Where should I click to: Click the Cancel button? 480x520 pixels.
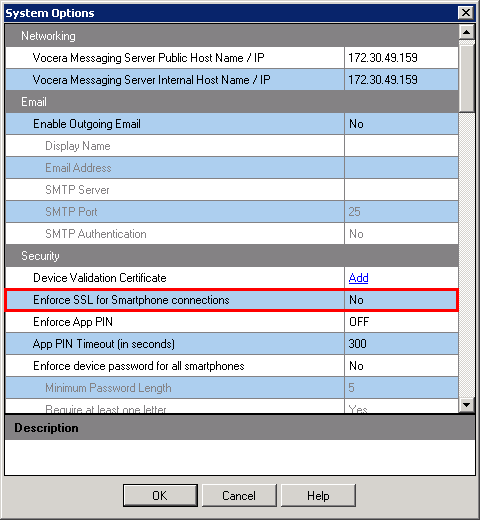(239, 496)
